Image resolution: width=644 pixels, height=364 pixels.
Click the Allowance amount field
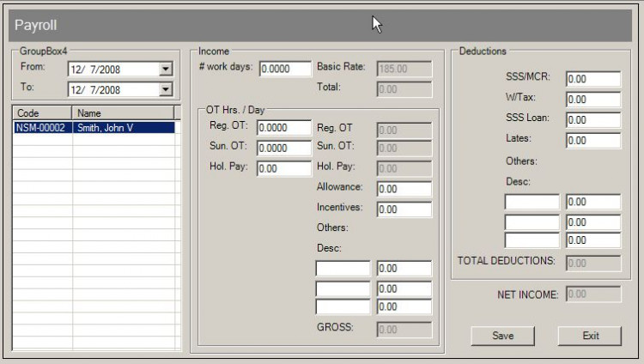pos(404,189)
